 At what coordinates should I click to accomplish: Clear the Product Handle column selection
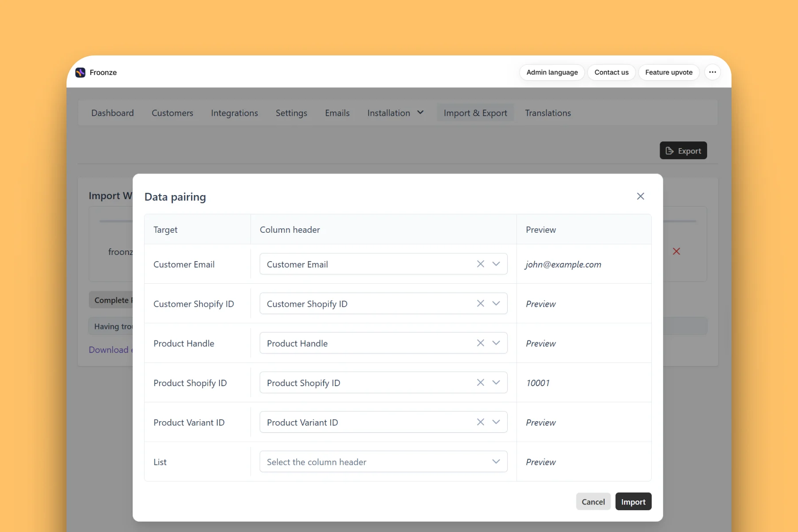pos(481,343)
